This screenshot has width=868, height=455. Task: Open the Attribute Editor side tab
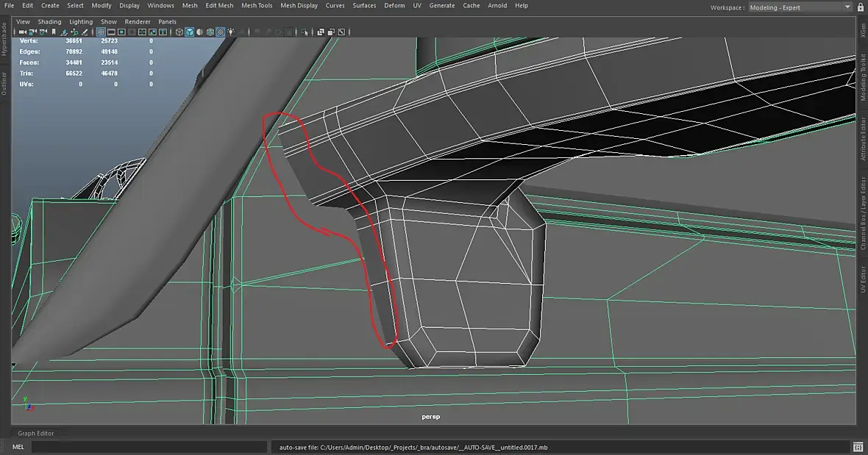pyautogui.click(x=863, y=138)
